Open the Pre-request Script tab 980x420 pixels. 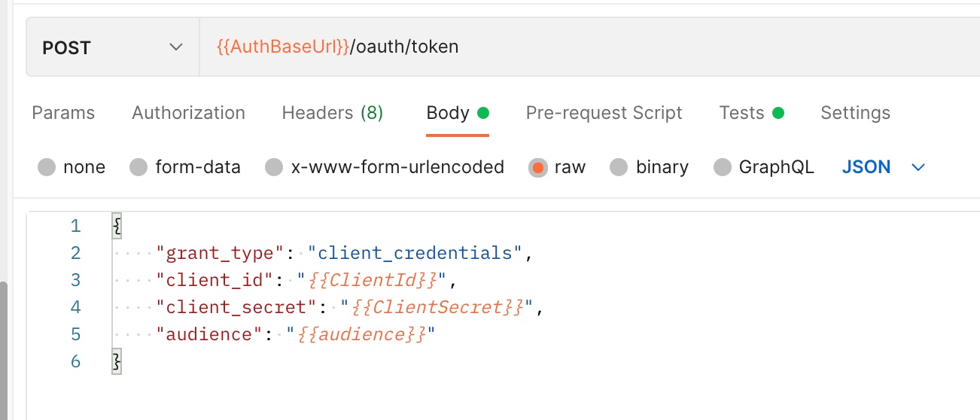[604, 113]
